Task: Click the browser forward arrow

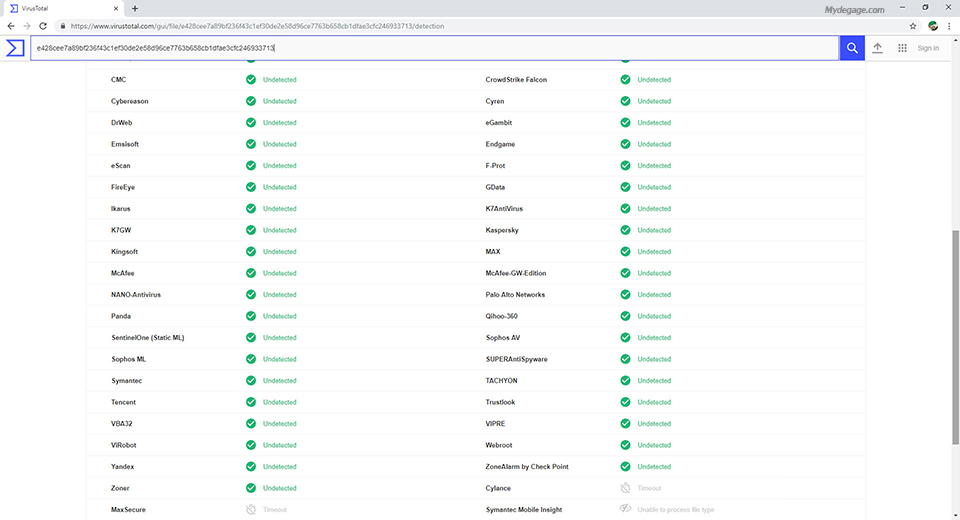Action: (x=26, y=26)
